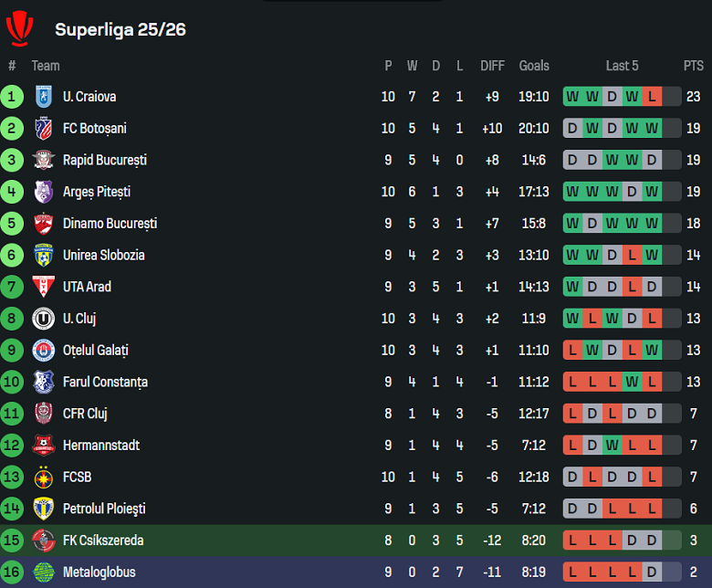Click the position 1 rank badge
The width and height of the screenshot is (712, 588).
click(x=12, y=97)
